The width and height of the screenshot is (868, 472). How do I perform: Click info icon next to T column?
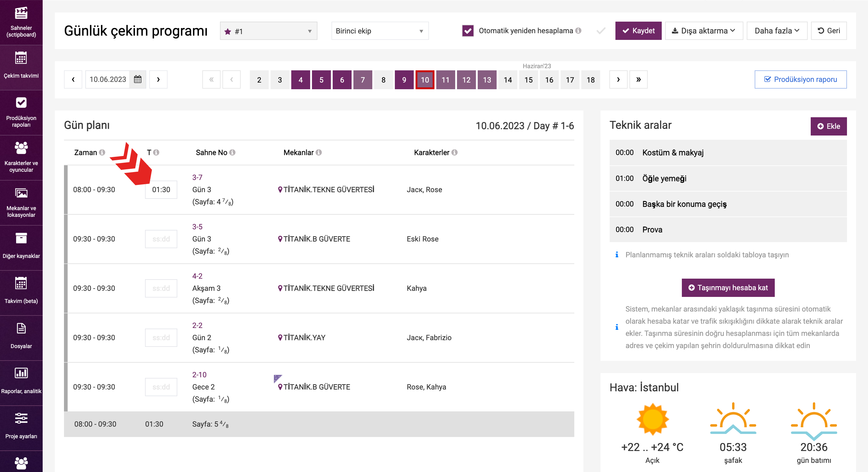[x=156, y=153]
